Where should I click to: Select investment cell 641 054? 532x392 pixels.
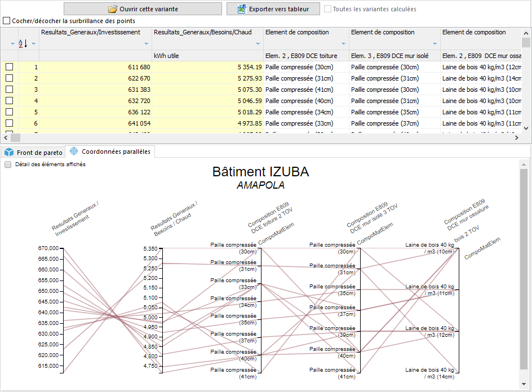95,123
